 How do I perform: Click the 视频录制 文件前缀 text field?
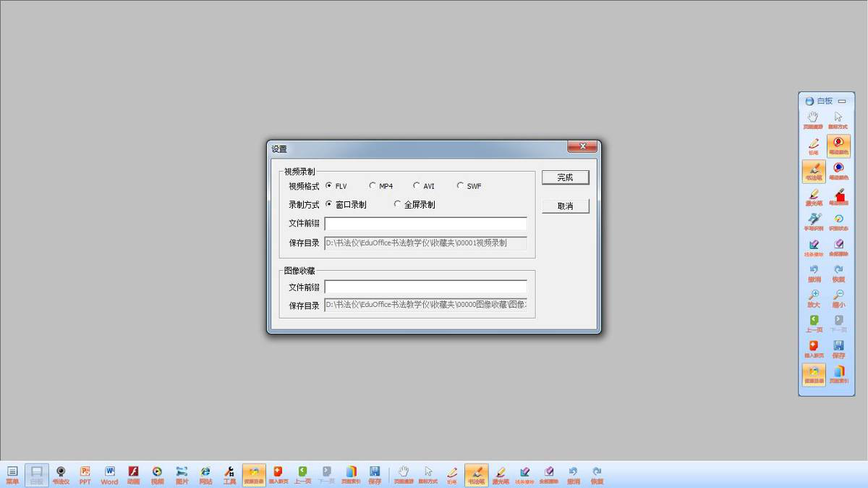425,224
